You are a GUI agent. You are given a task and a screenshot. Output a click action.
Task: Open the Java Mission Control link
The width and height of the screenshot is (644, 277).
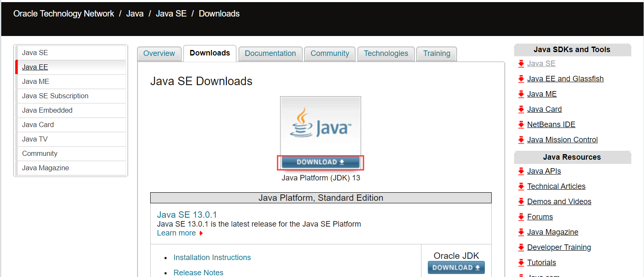[562, 140]
